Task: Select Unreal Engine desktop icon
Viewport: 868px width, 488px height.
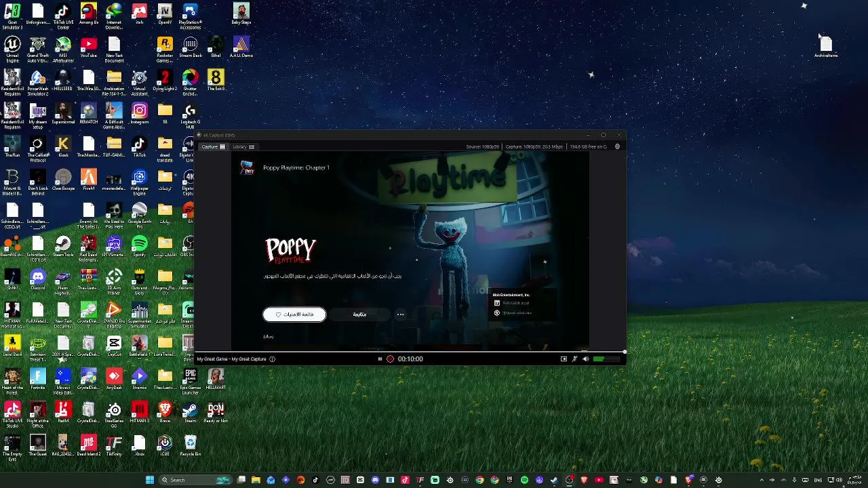Action: [12, 49]
